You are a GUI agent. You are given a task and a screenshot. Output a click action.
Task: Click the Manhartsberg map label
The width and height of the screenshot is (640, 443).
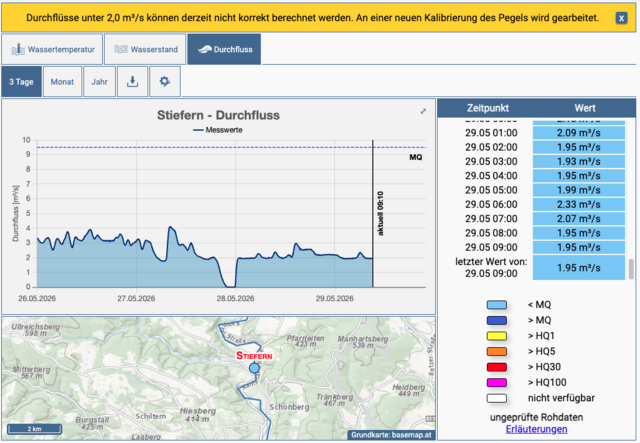click(363, 339)
